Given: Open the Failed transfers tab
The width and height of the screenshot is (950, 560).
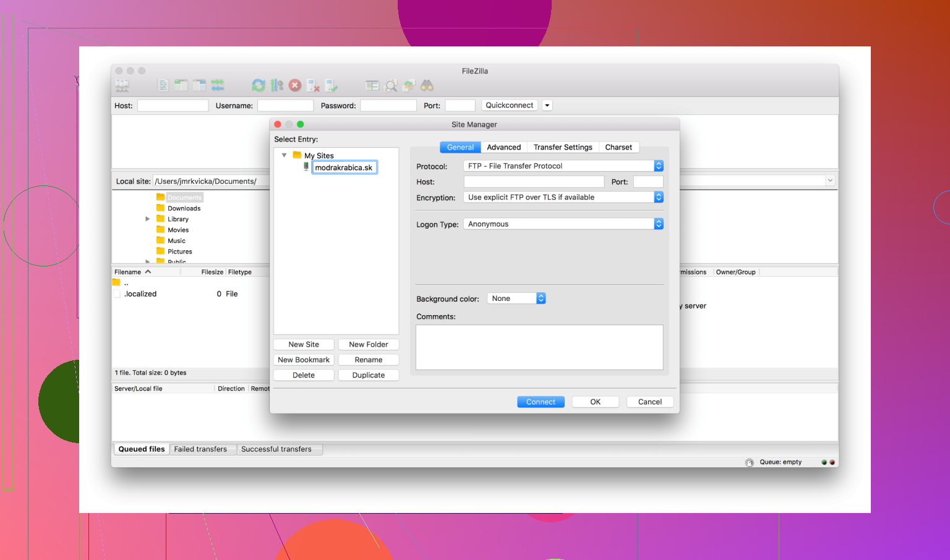Looking at the screenshot, I should tap(202, 449).
